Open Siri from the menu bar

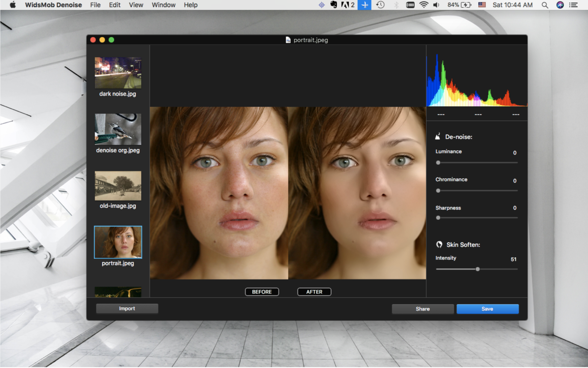click(560, 5)
